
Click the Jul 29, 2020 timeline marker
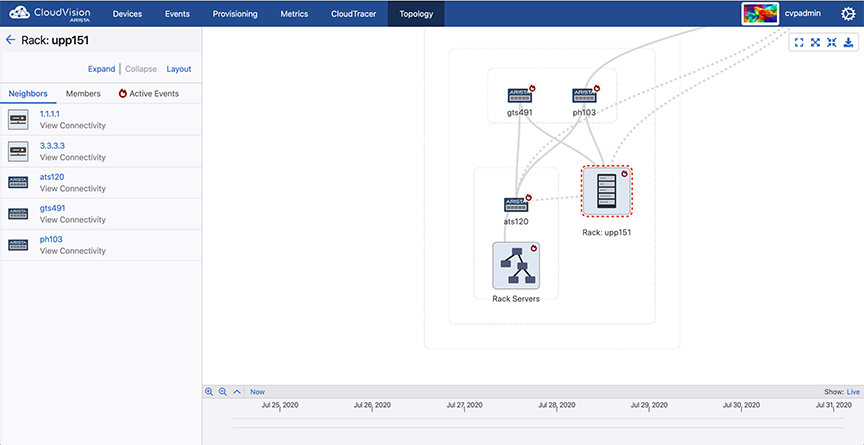(x=649, y=405)
